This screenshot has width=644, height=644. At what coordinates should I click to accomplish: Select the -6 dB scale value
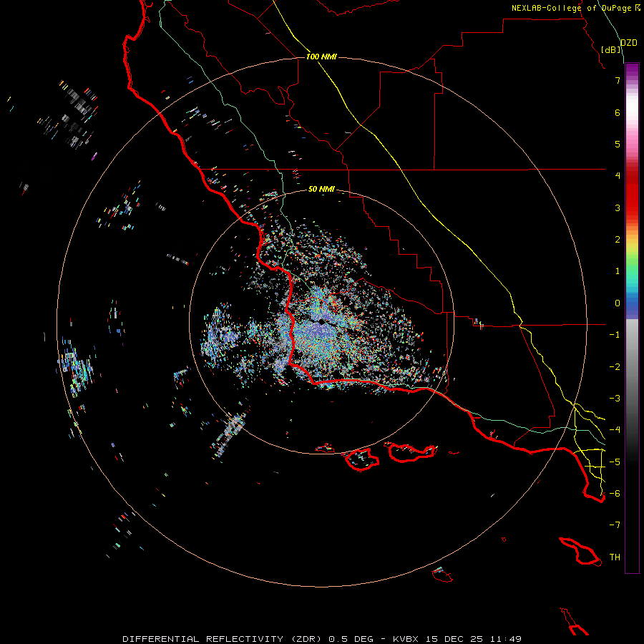click(x=615, y=494)
